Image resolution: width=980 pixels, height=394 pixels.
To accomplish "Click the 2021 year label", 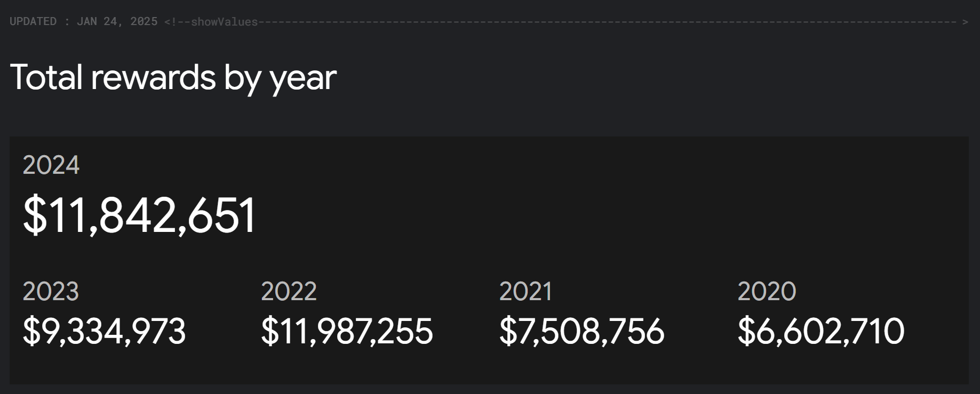I will pyautogui.click(x=525, y=292).
